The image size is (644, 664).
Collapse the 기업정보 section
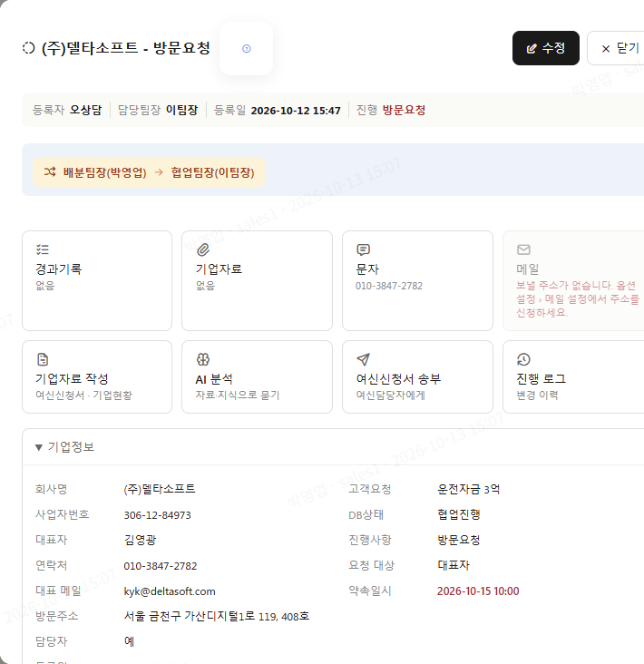click(x=64, y=447)
